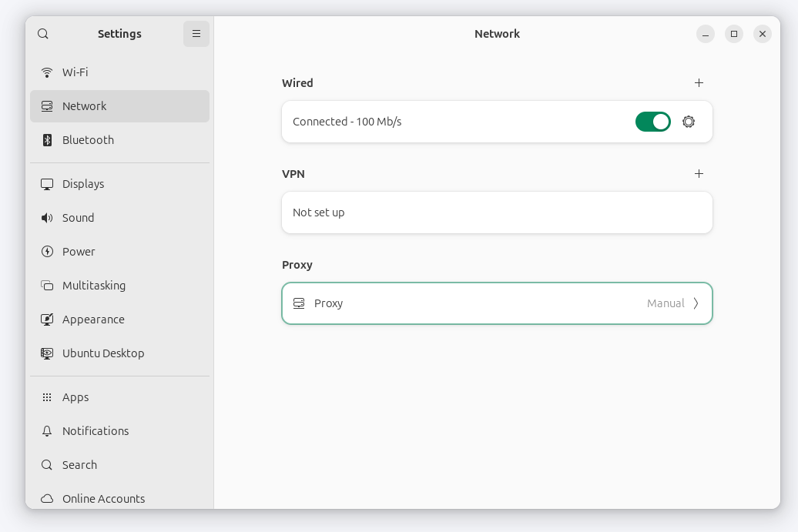Open the settings search magnifier icon
The height and width of the screenshot is (532, 798).
coord(43,34)
